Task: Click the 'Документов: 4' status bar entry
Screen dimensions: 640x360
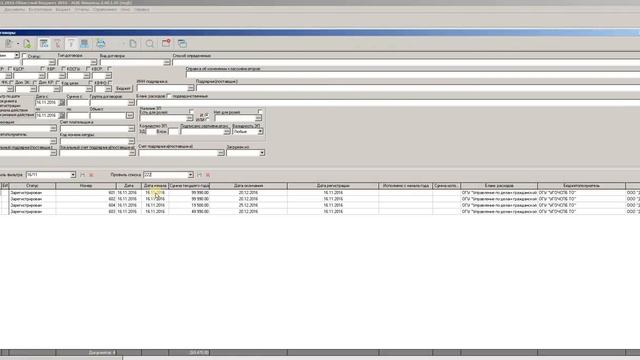Action: [102, 352]
